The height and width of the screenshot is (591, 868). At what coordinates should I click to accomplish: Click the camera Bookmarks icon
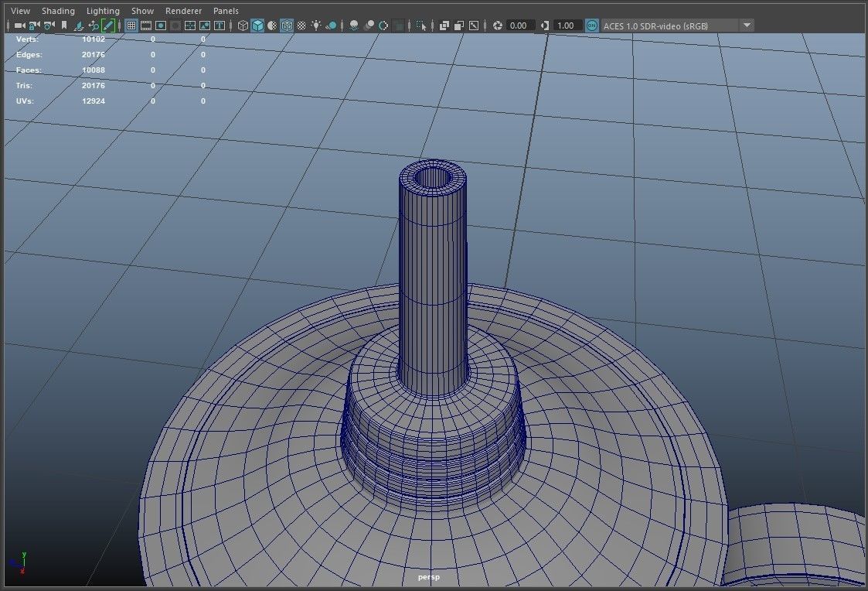63,26
